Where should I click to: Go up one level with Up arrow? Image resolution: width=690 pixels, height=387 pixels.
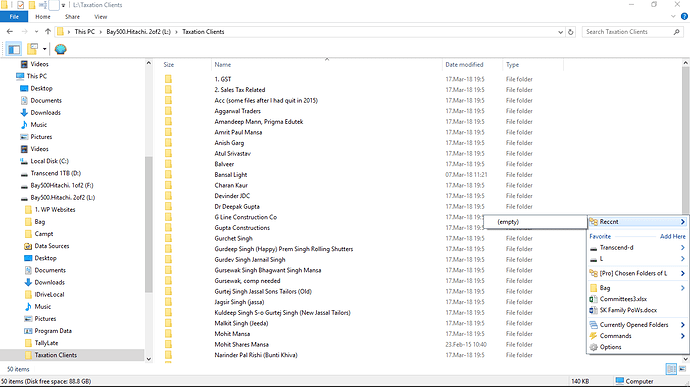tap(48, 32)
